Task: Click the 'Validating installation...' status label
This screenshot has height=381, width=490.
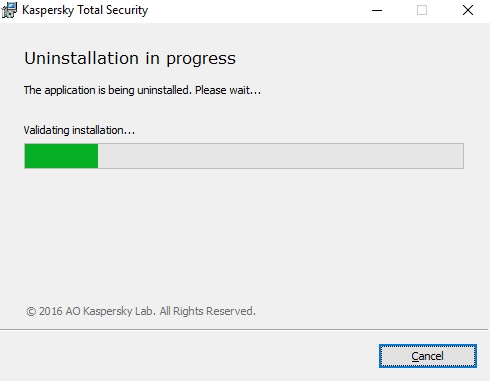Action: 79,130
